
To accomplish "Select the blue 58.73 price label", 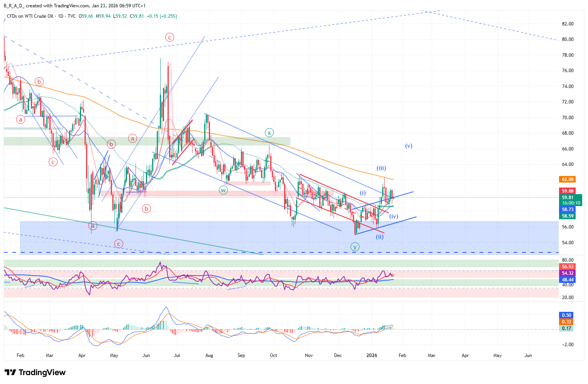I will point(568,210).
